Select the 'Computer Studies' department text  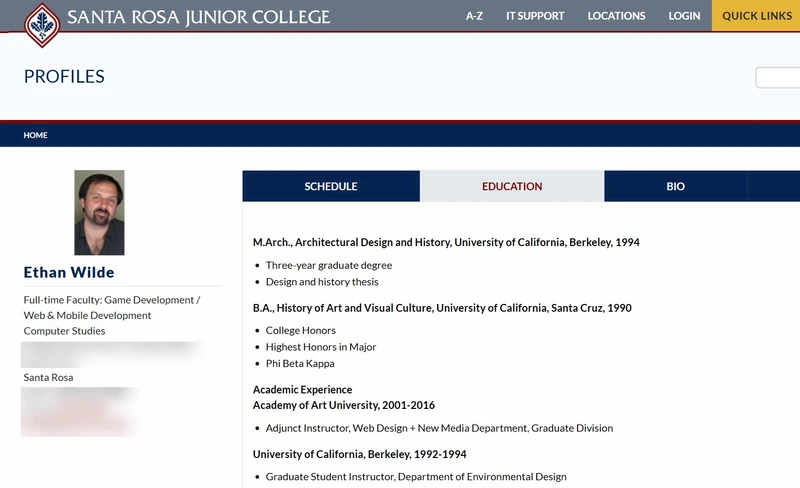click(x=64, y=331)
